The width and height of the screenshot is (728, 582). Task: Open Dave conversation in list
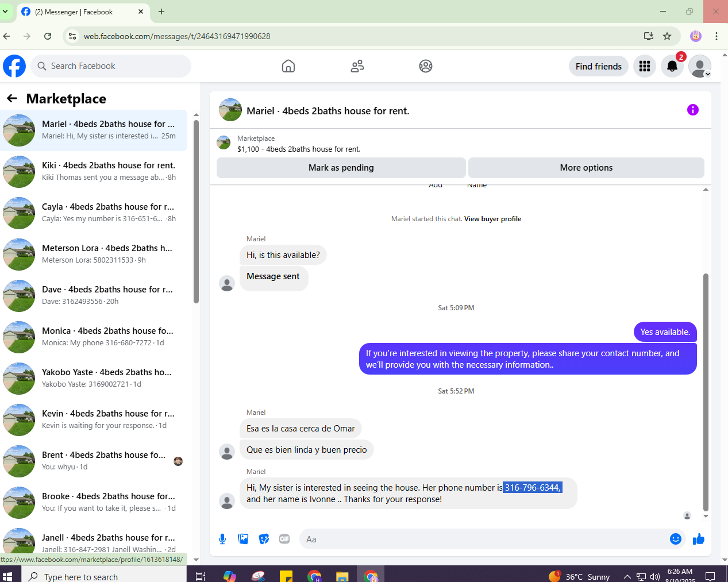pos(94,296)
